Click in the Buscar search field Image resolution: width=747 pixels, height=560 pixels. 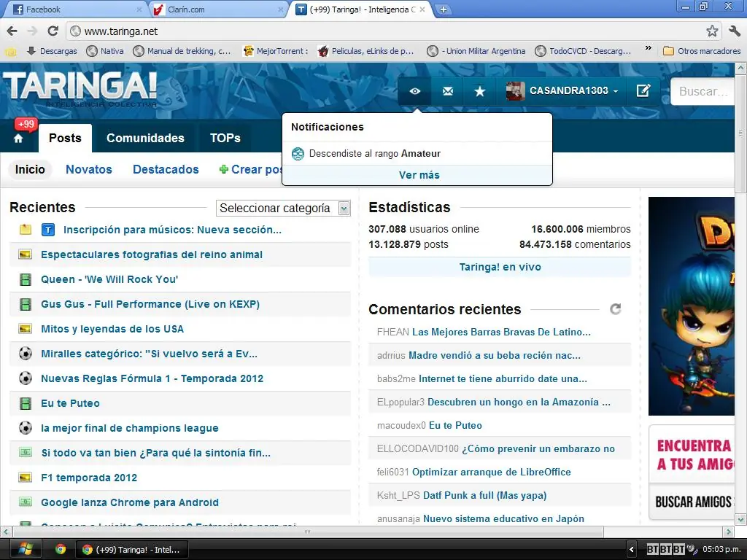coord(703,91)
